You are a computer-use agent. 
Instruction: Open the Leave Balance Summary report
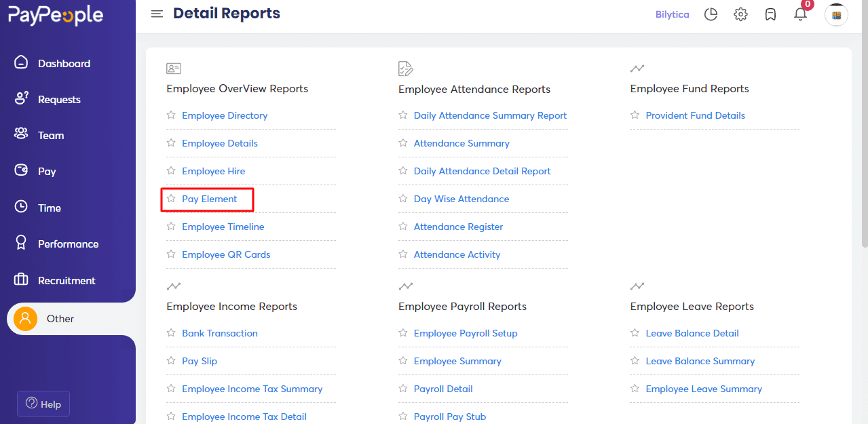(x=702, y=361)
